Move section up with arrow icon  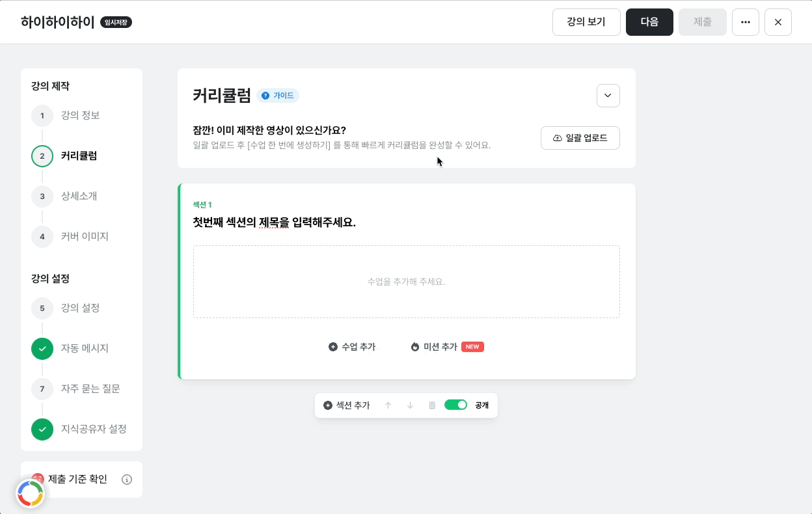[388, 405]
